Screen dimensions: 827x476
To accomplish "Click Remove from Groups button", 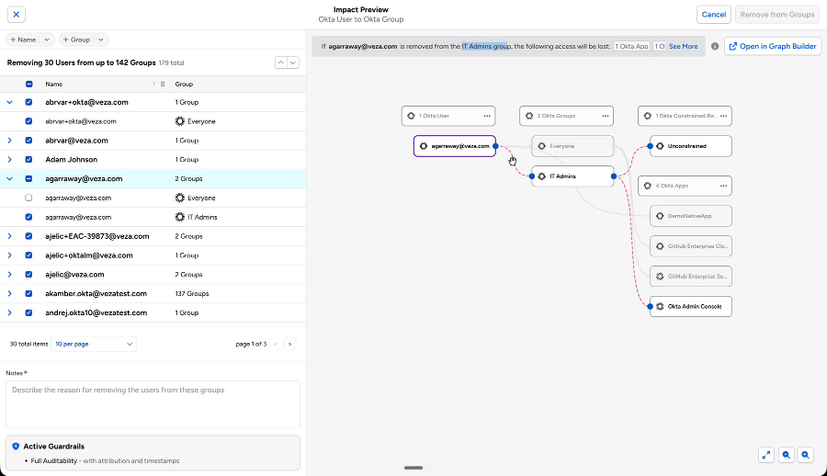I will [x=777, y=14].
